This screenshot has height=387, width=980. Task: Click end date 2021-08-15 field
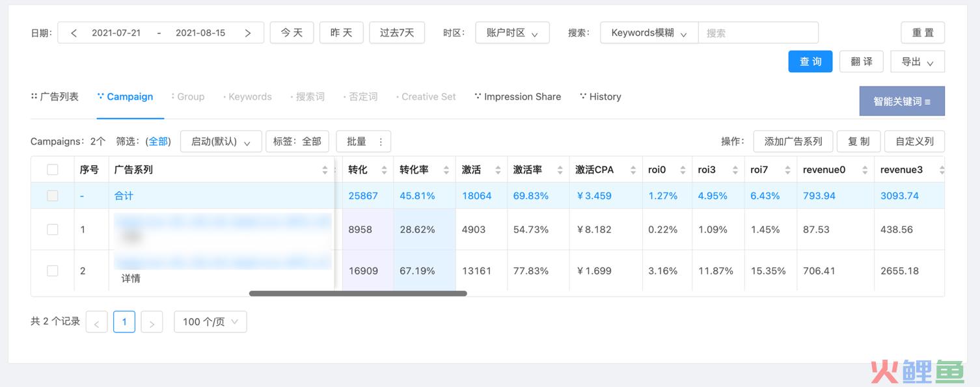pyautogui.click(x=200, y=33)
